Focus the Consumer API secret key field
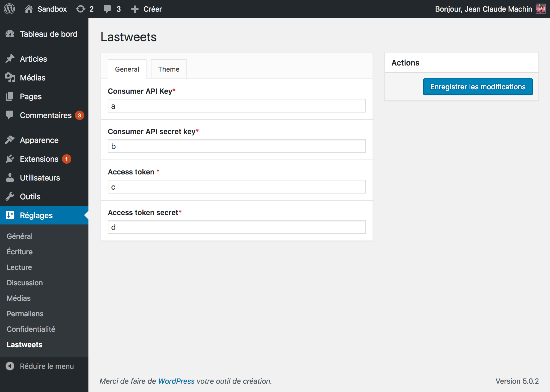Viewport: 550px width, 392px height. pyautogui.click(x=237, y=146)
